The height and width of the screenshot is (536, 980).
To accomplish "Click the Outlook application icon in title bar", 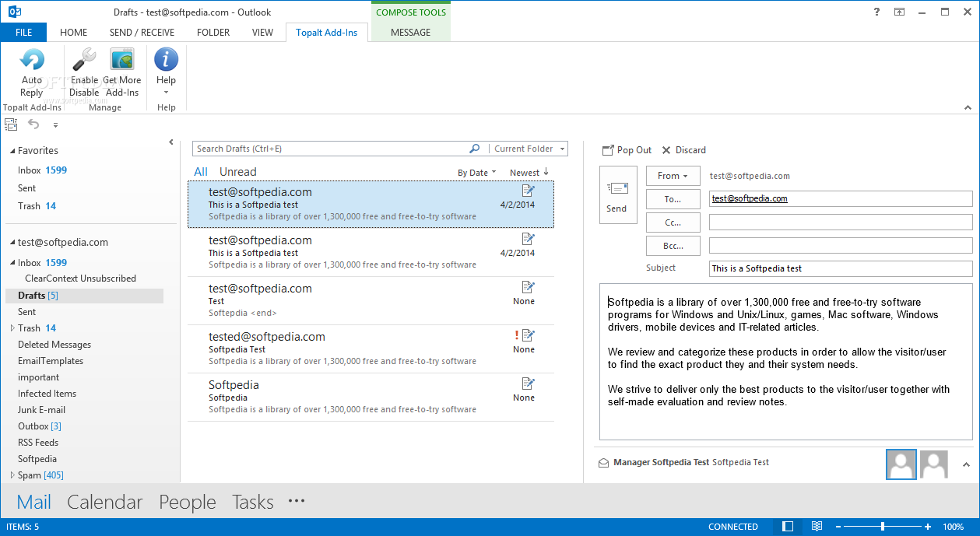I will [14, 12].
